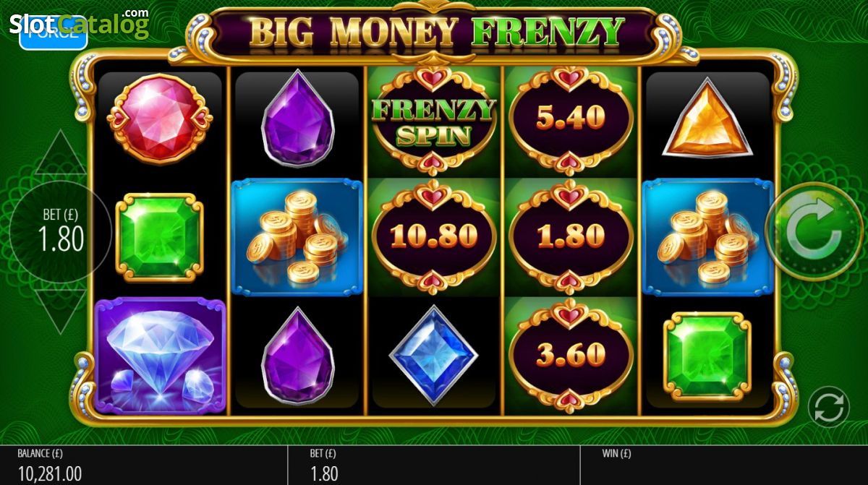Spin the reels with green circular arrow
Screen dimensions: 868x485
(814, 231)
